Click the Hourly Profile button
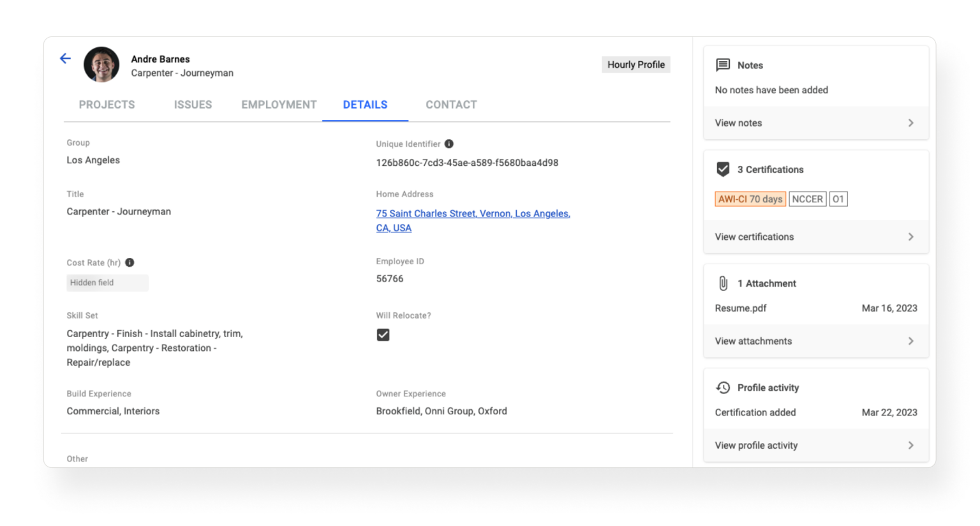Screen dimensions: 980x526 [635, 64]
